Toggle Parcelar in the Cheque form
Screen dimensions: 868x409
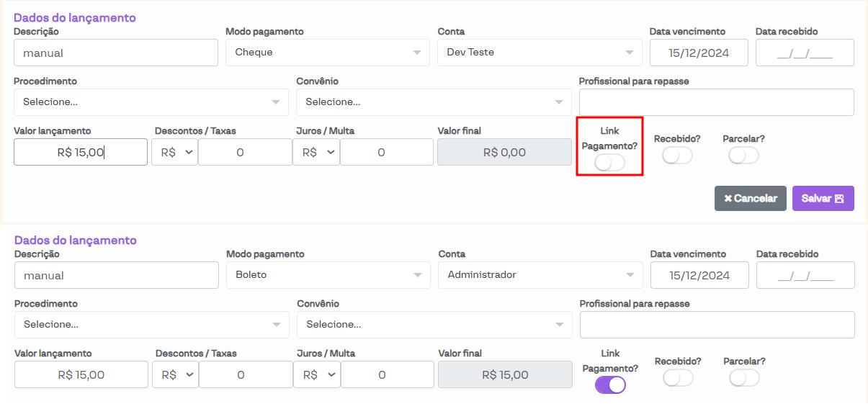[743, 156]
